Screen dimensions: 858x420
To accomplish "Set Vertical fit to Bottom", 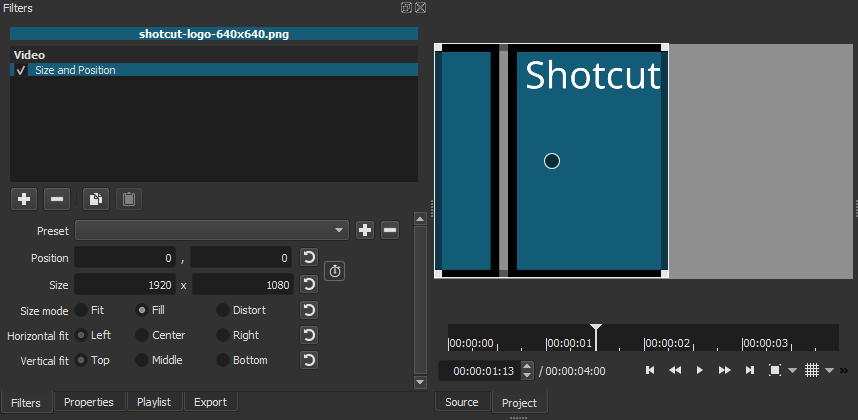I will coord(223,360).
